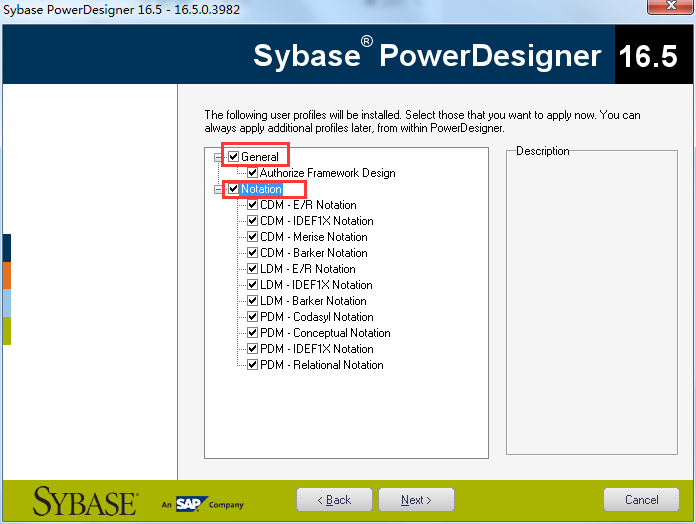This screenshot has height=524, width=696.
Task: Select the PDM - IDEF1X Notation label
Action: click(x=317, y=349)
